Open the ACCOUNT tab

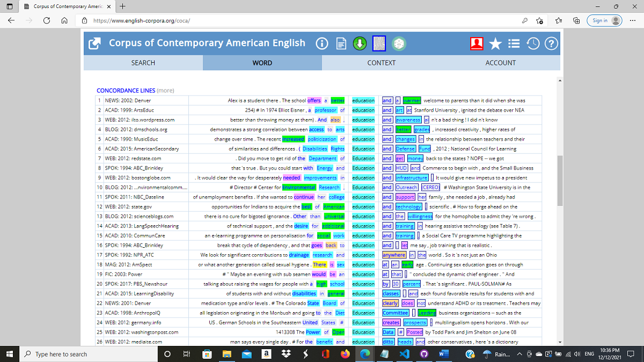pos(500,63)
